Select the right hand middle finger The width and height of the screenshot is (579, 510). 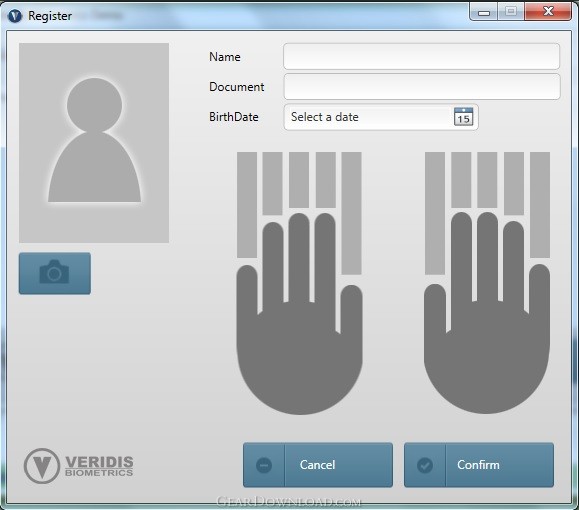487,180
